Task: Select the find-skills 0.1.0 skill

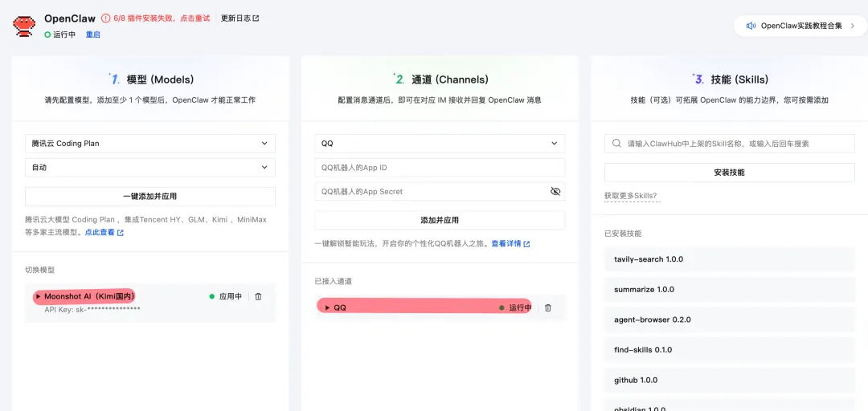Action: pos(730,350)
